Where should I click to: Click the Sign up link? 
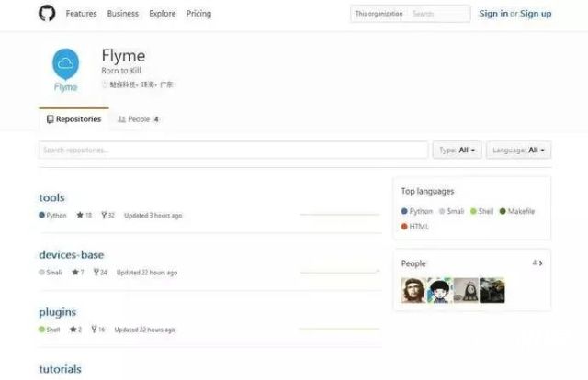click(536, 14)
